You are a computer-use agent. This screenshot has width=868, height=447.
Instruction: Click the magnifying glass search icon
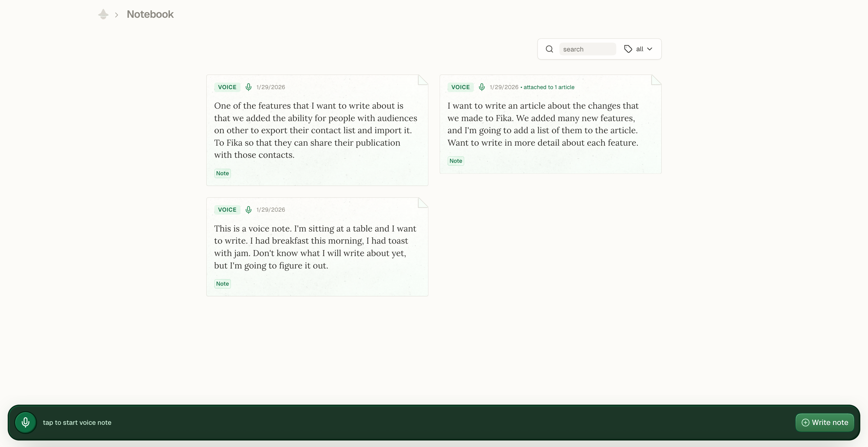coord(549,49)
